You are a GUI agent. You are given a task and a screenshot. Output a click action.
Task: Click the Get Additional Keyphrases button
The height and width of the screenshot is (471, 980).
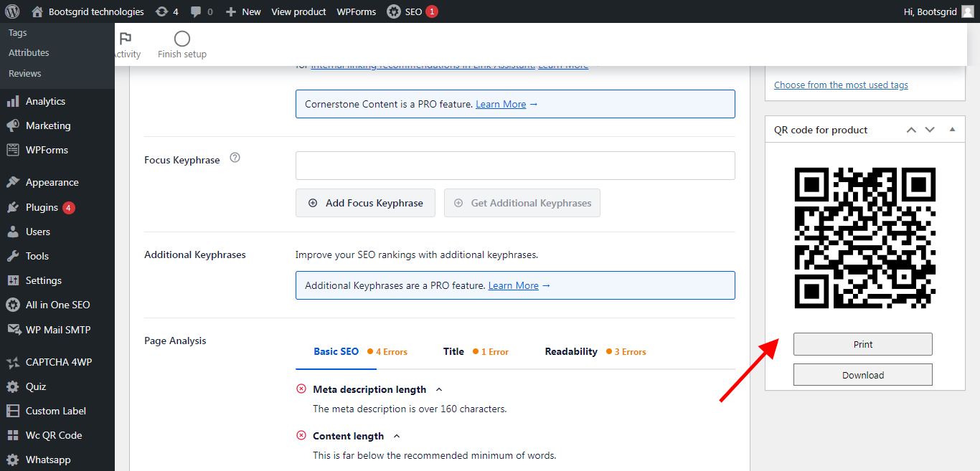coord(522,203)
